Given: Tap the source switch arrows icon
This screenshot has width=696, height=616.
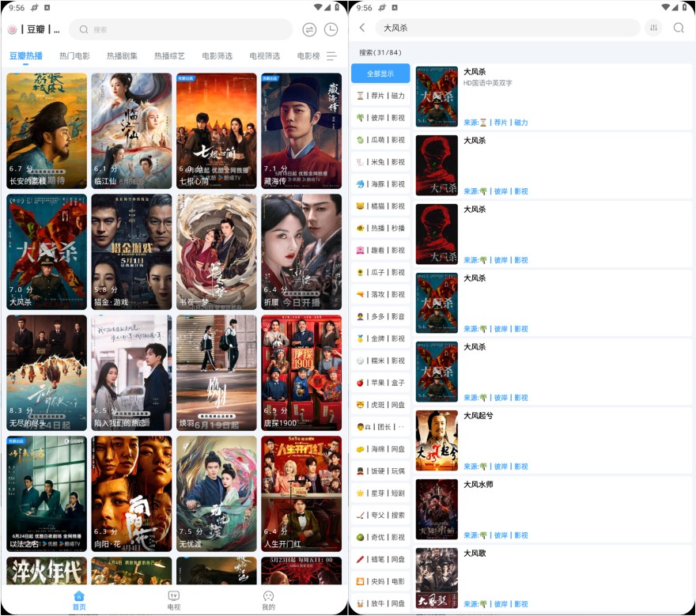Looking at the screenshot, I should [309, 30].
